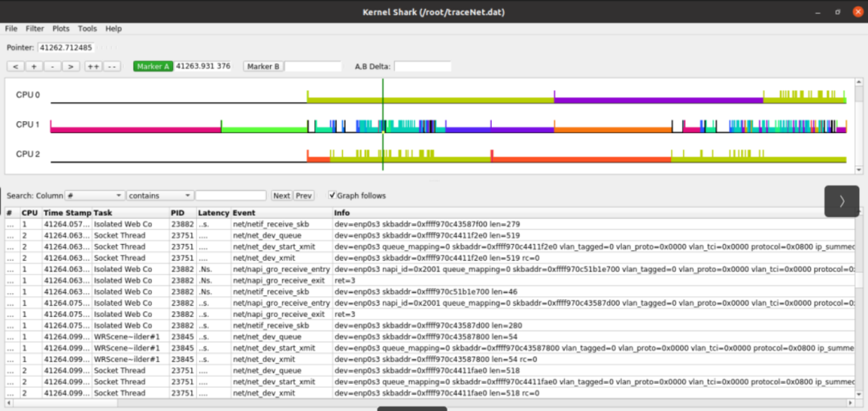Sort by the Latency column header
Viewport: 868px width, 411px height.
point(214,213)
